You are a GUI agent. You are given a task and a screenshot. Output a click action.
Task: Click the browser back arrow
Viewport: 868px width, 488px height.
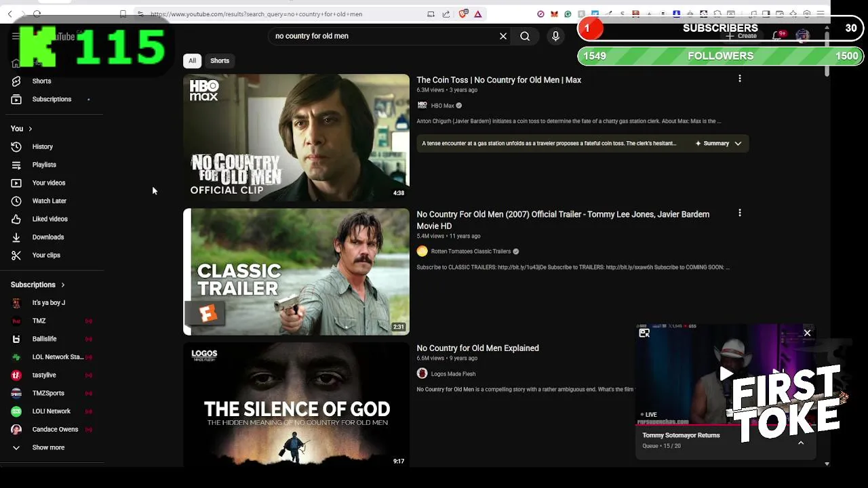(x=9, y=14)
